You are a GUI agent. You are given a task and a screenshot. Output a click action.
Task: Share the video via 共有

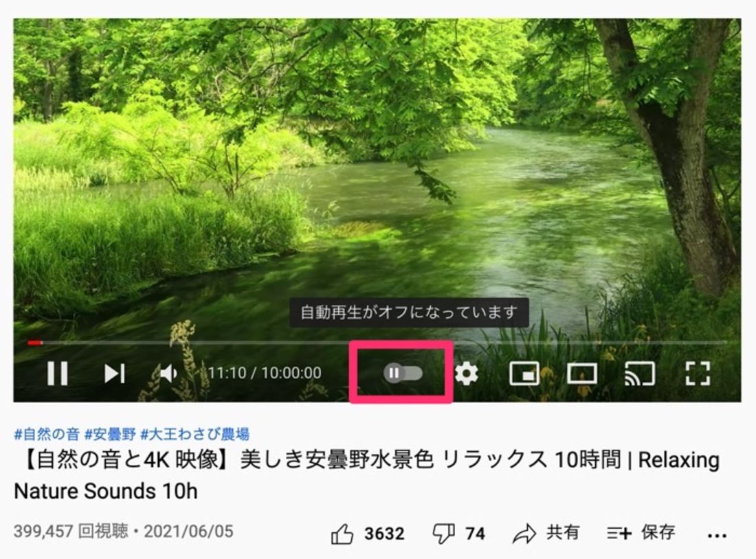pyautogui.click(x=546, y=533)
